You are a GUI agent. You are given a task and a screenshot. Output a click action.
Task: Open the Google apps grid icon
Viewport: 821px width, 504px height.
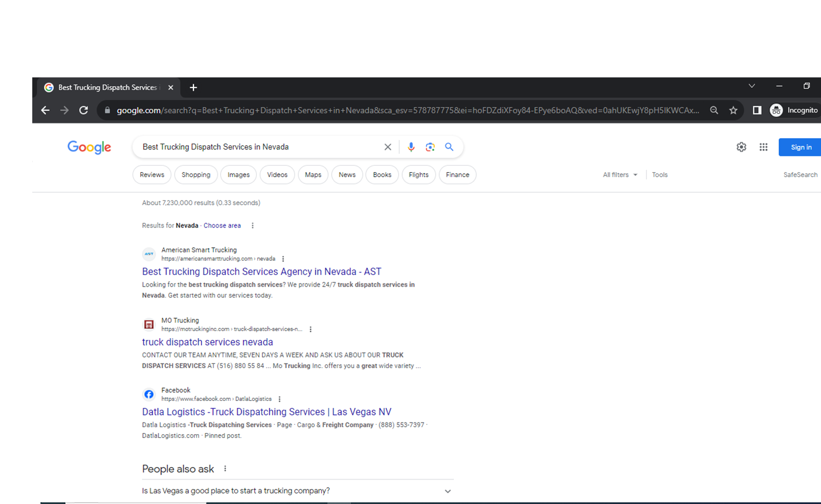763,147
